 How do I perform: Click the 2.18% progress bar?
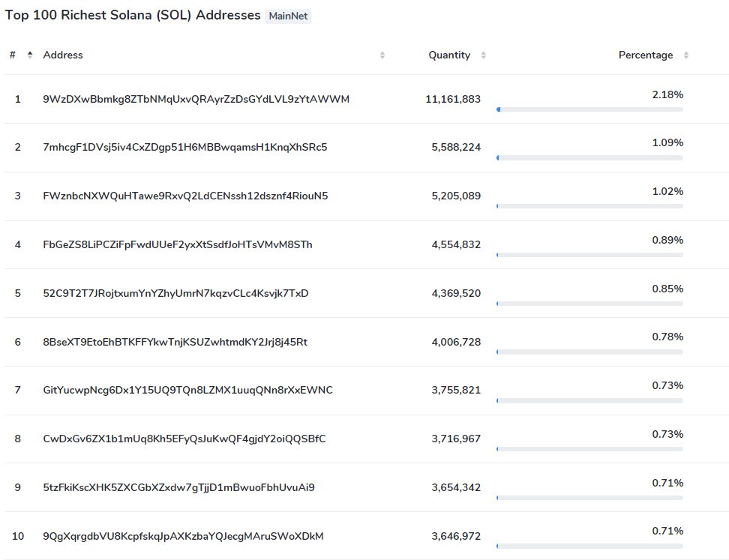(x=590, y=109)
